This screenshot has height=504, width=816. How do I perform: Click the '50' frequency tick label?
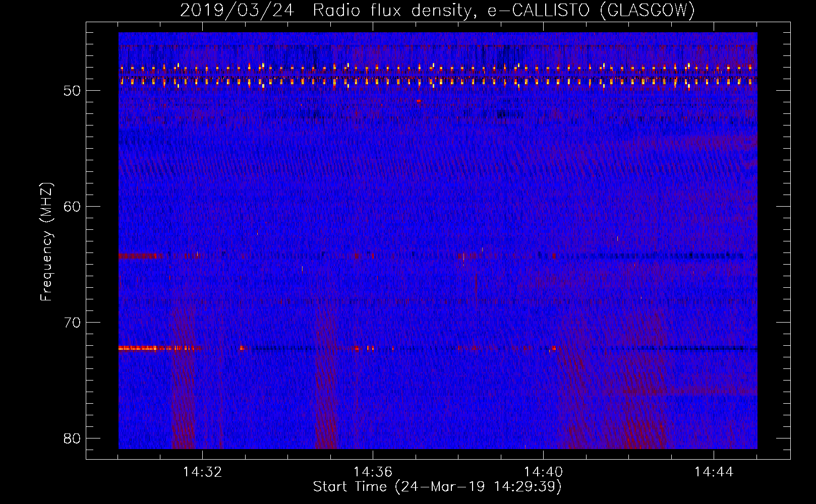coord(72,91)
